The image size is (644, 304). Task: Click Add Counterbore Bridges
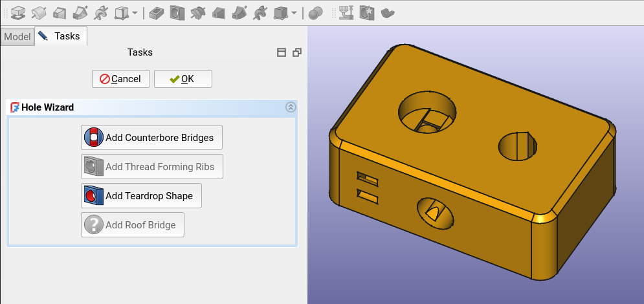pyautogui.click(x=151, y=137)
